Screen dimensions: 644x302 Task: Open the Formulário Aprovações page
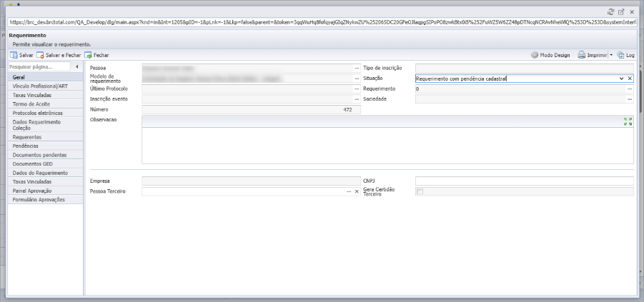45,200
